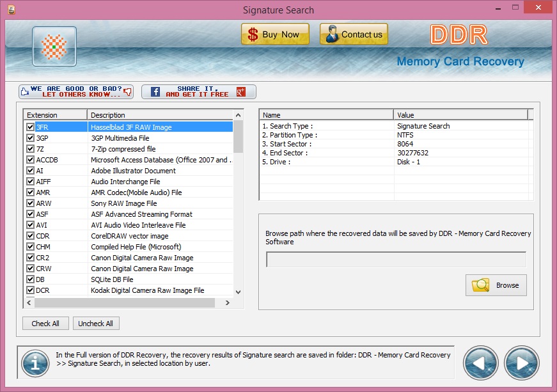Click the Description column header

[160, 115]
